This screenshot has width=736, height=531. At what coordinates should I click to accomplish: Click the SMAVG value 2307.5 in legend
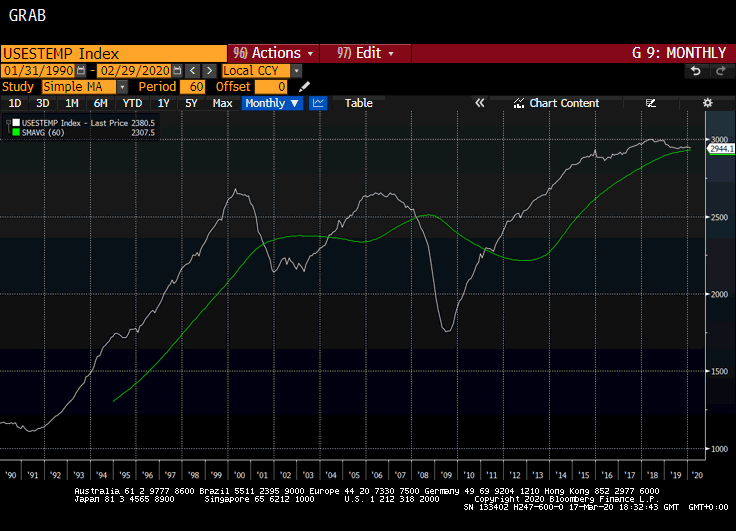coord(143,132)
